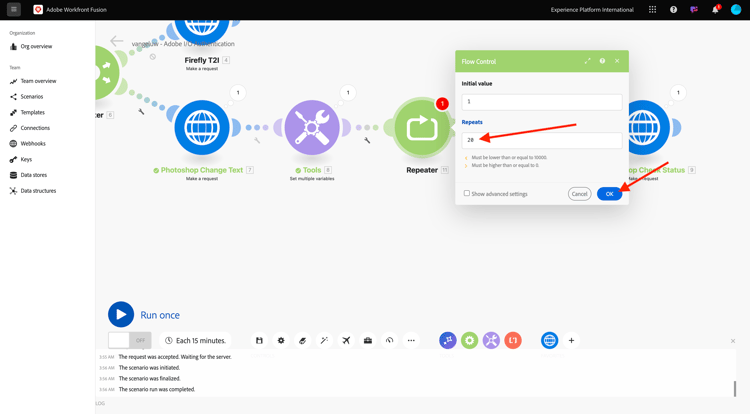Viewport: 750px width, 414px height.
Task: Click the blue globe HTTP favorite icon
Action: coord(550,340)
